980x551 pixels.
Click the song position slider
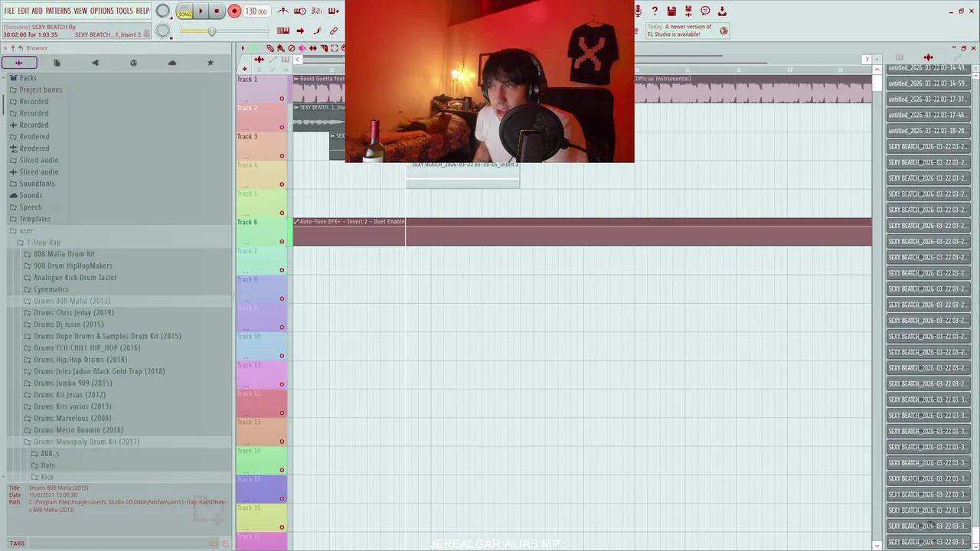coord(224,31)
